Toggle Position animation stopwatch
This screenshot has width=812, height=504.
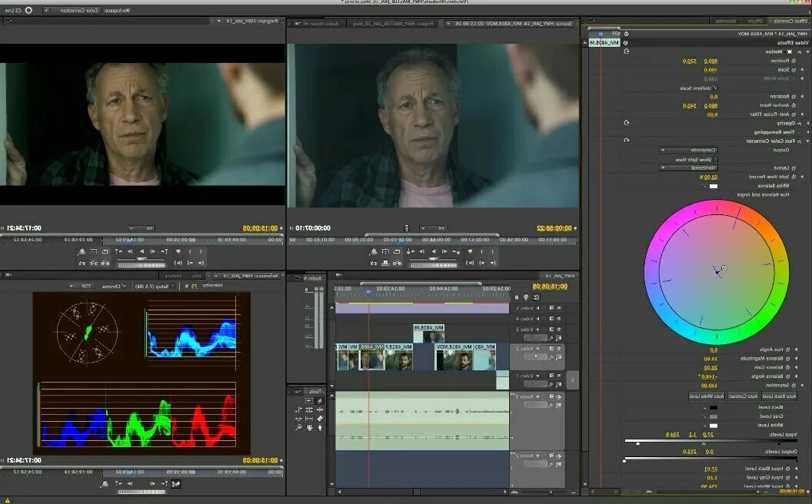[x=794, y=61]
